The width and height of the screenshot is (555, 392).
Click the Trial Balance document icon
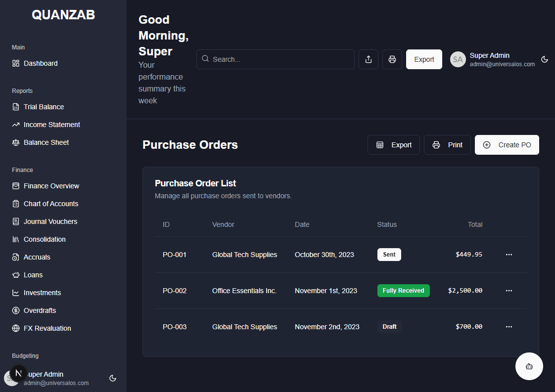pos(15,107)
